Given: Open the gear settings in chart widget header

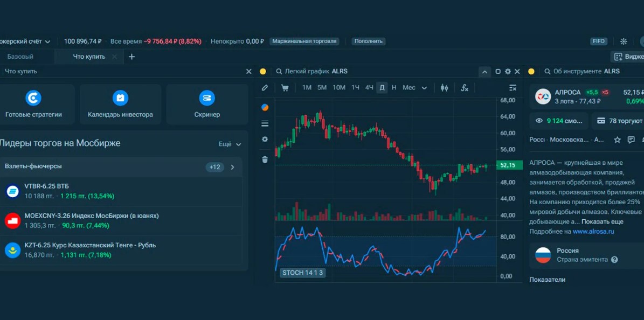Looking at the screenshot, I should point(508,72).
